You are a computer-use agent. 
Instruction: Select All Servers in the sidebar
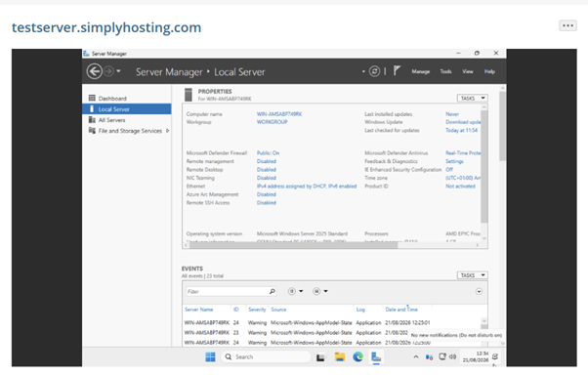(127, 120)
